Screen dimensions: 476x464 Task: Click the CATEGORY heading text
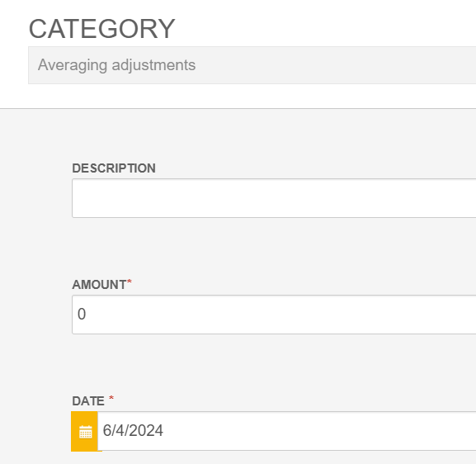101,29
